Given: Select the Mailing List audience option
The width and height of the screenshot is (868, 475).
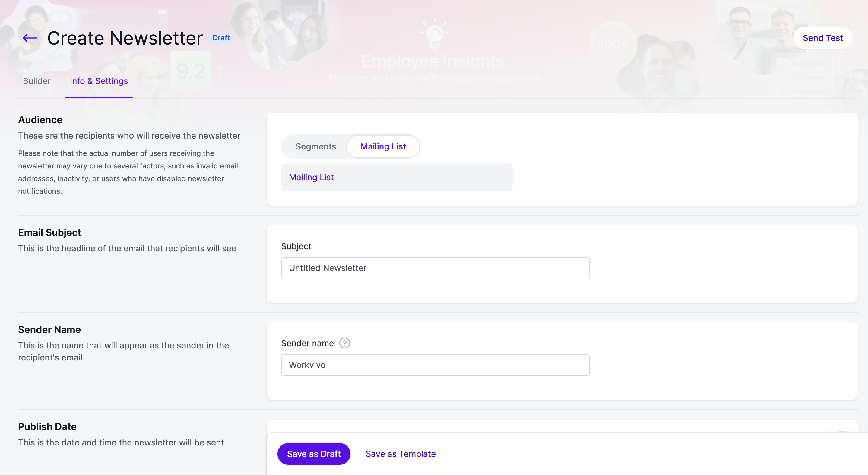Looking at the screenshot, I should pos(383,146).
